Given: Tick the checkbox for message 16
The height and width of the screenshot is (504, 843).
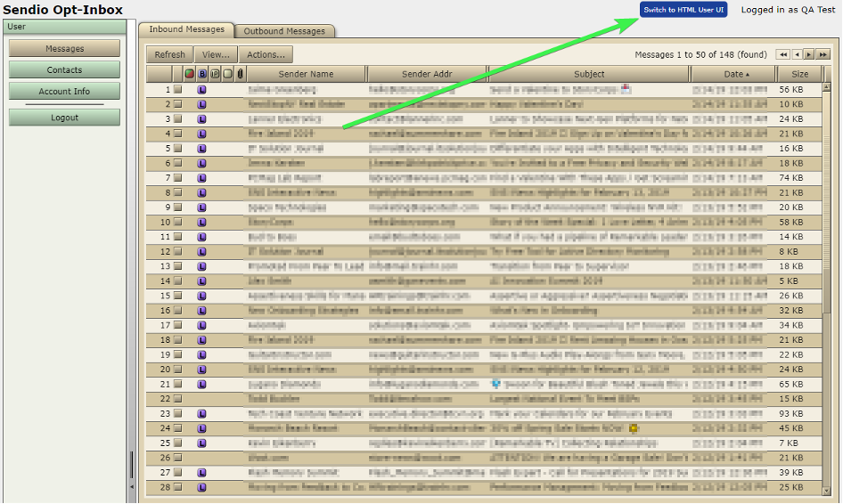Looking at the screenshot, I should [x=178, y=310].
